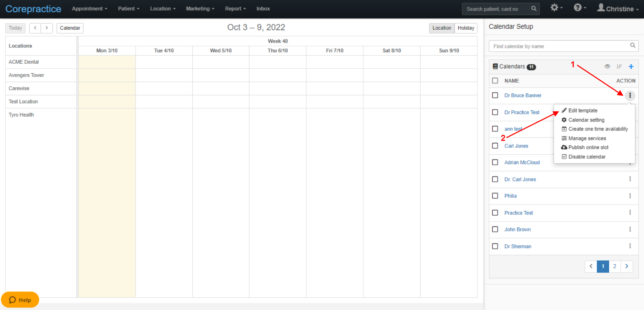Image resolution: width=644 pixels, height=310 pixels.
Task: Expand the Appointment dropdown menu
Action: (x=89, y=8)
